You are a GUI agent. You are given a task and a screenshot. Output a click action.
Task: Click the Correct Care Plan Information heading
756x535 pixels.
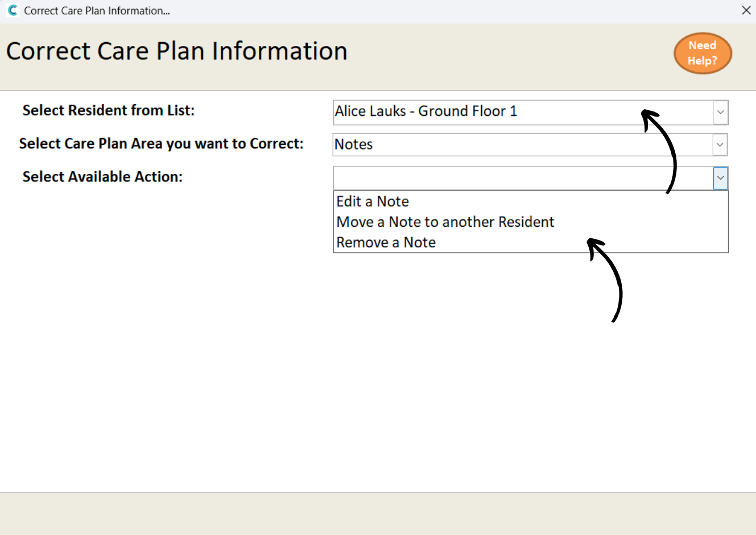point(177,51)
